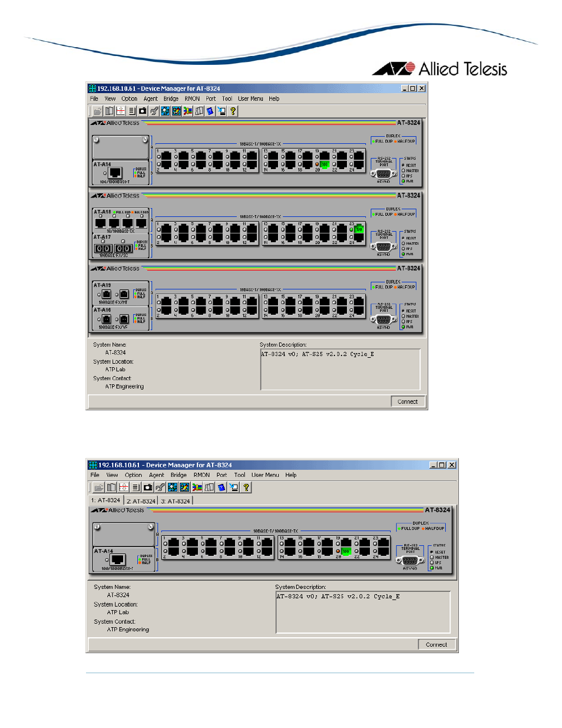Select green-lit port 20 in the tabbed window
Image resolution: width=562 pixels, height=728 pixels.
tap(346, 552)
